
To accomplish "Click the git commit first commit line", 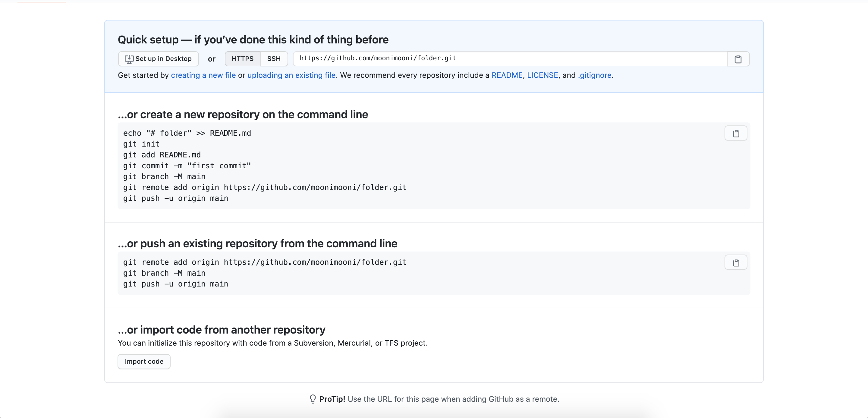I will point(187,166).
